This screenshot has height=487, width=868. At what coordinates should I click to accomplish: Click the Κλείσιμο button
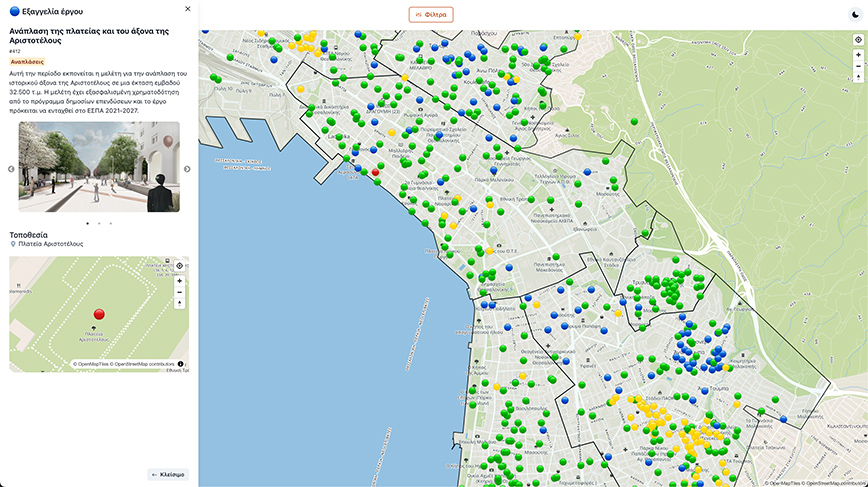click(x=168, y=474)
